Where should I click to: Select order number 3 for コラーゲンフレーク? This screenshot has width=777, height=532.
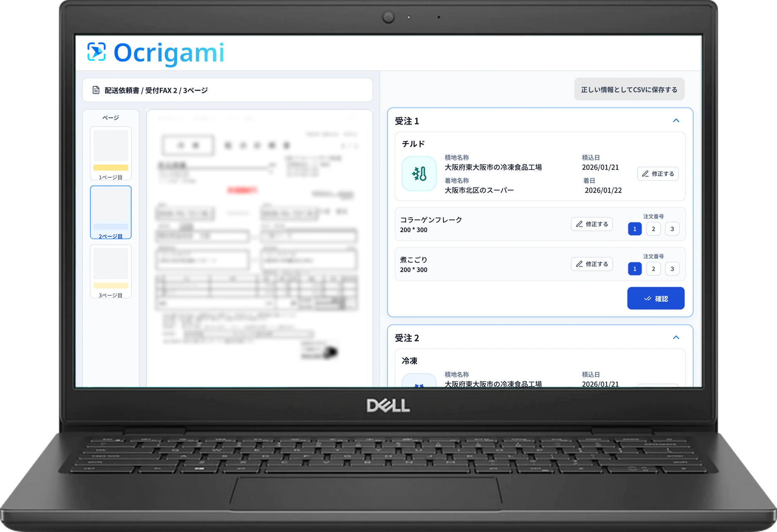coord(672,229)
